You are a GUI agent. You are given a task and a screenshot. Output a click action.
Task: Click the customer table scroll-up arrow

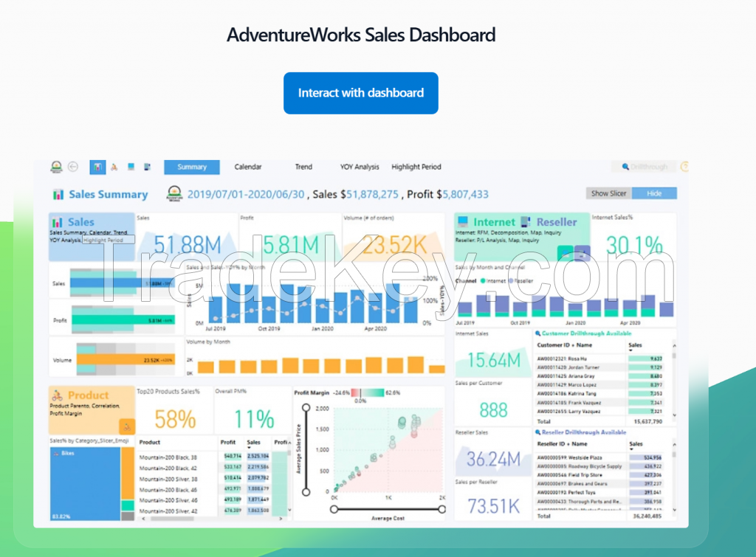pyautogui.click(x=674, y=345)
